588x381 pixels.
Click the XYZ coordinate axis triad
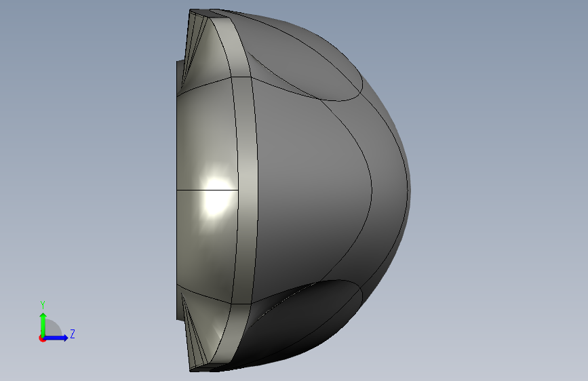click(x=57, y=322)
